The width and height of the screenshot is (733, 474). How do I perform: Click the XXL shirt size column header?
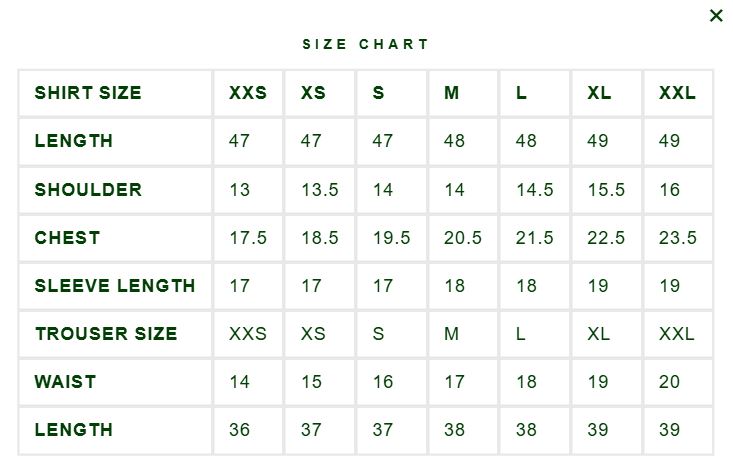coord(677,93)
